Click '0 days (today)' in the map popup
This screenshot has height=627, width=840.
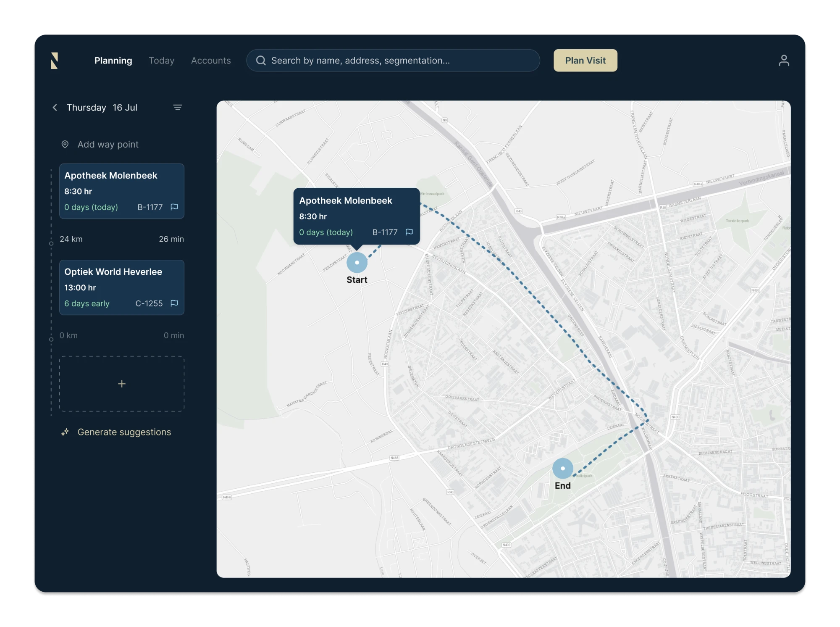coord(326,232)
